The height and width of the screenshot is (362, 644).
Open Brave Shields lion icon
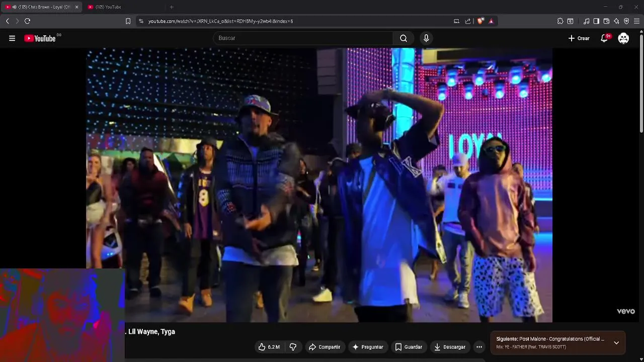480,21
